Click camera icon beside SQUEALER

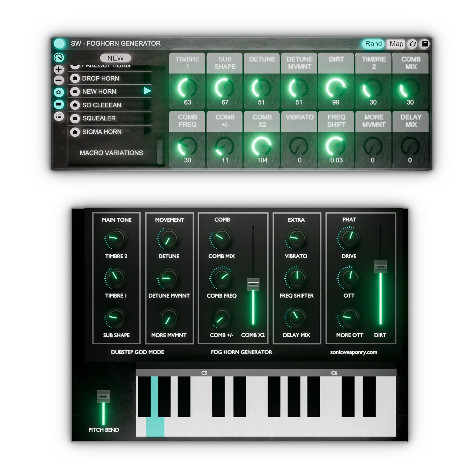[75, 119]
